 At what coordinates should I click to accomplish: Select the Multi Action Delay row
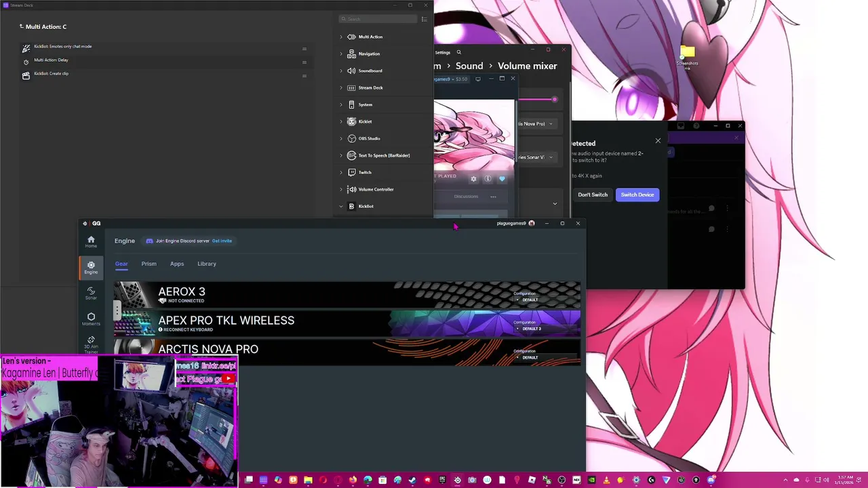pyautogui.click(x=165, y=62)
